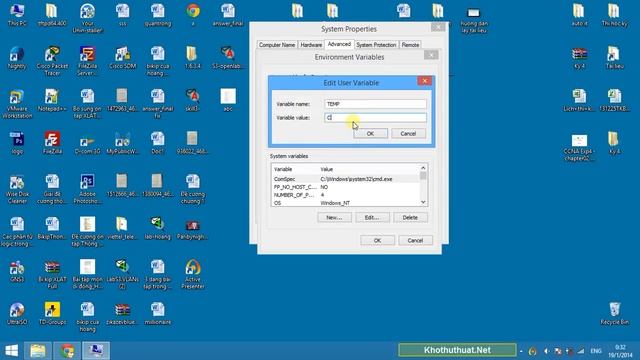
Task: Open the ENG language indicator
Action: [596, 351]
